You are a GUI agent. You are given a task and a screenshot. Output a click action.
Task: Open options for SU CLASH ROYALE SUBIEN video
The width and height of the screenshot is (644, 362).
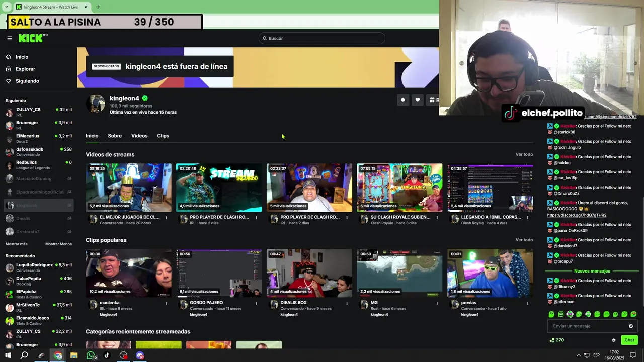[x=437, y=218]
